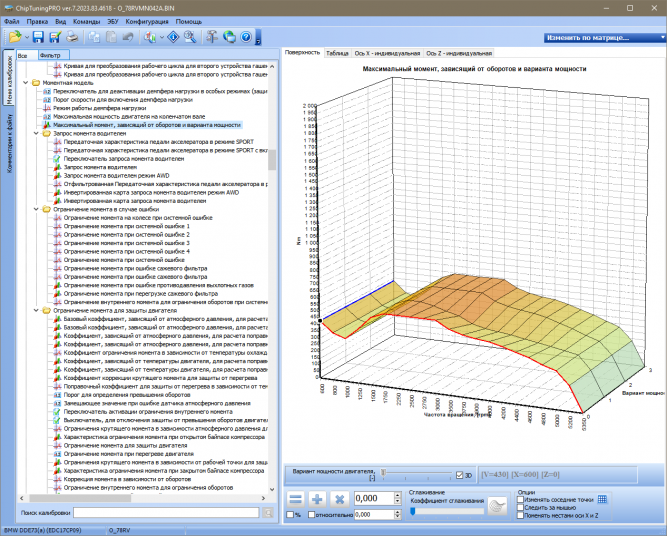Open the Файл menu
667x536 pixels.
[11, 21]
